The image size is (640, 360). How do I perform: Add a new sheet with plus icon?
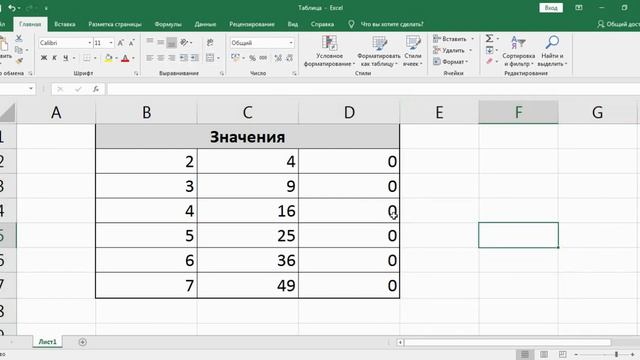pos(82,342)
